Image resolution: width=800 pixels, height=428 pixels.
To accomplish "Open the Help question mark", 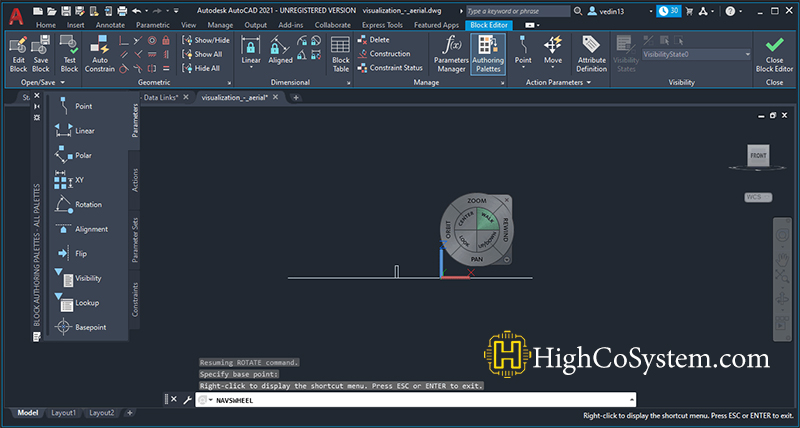I will point(730,11).
